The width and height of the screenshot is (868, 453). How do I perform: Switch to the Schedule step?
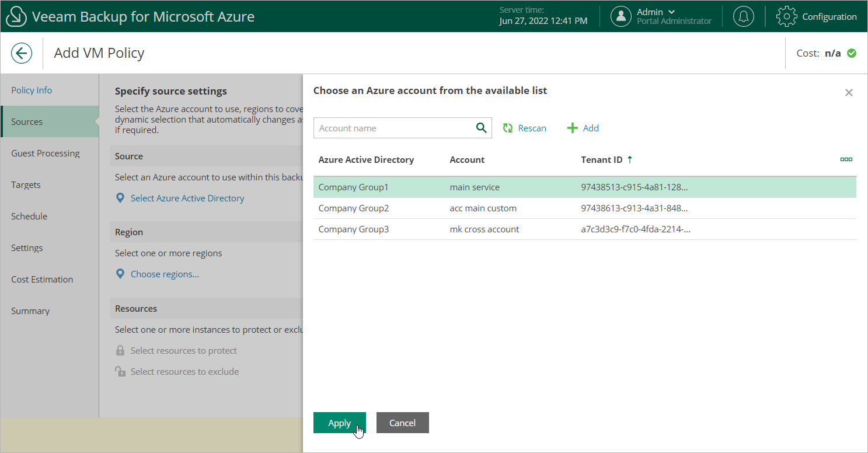click(x=29, y=217)
